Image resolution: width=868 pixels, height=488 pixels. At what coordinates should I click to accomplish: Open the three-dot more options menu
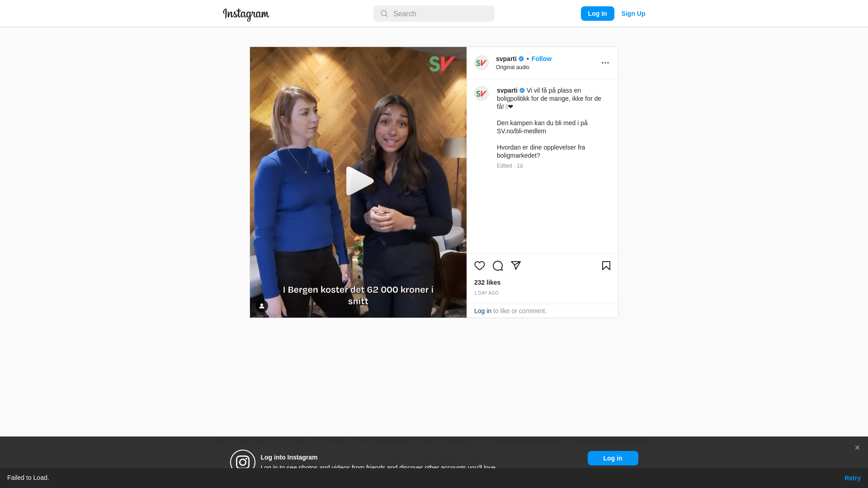(x=605, y=63)
